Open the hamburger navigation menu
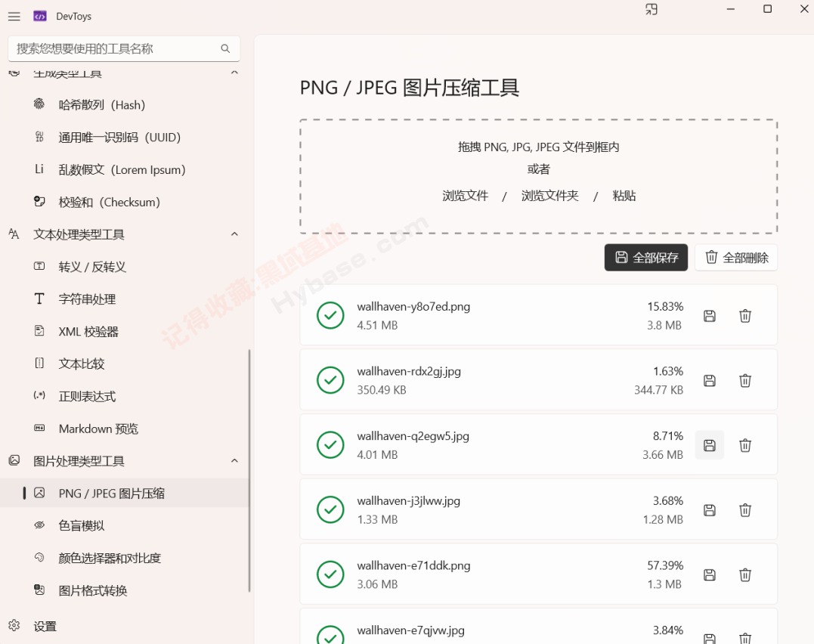 pos(14,17)
